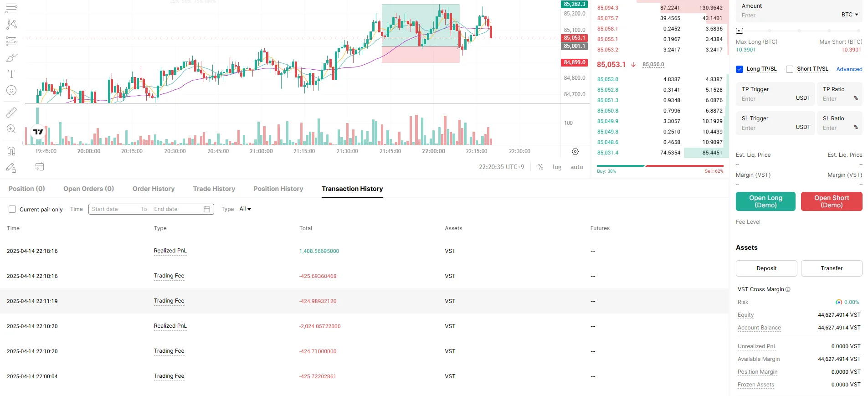Click the -2,024.05722000 Realized PnL total

(320, 326)
